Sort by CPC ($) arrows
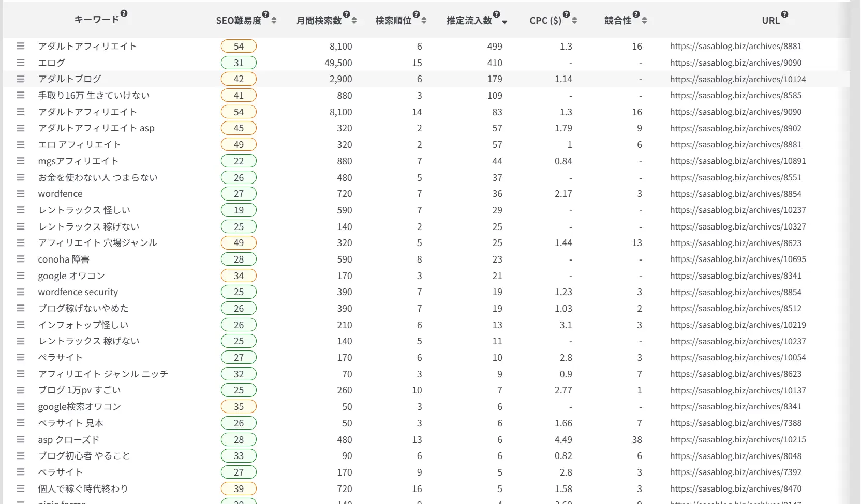This screenshot has width=861, height=504. [x=574, y=21]
